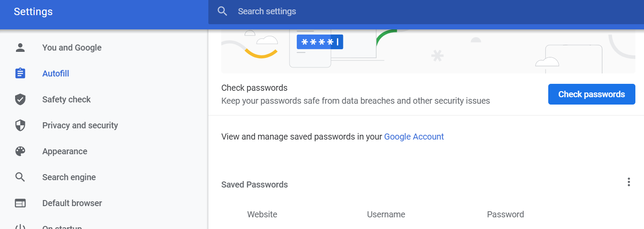Screen dimensions: 644x229
Task: Click the magnifier icon in the search bar
Action: click(x=223, y=11)
